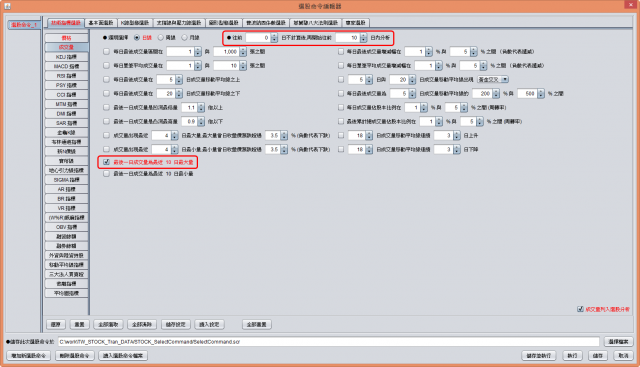Open the SAR 指標 section
This screenshot has width=640, height=367.
[66, 123]
